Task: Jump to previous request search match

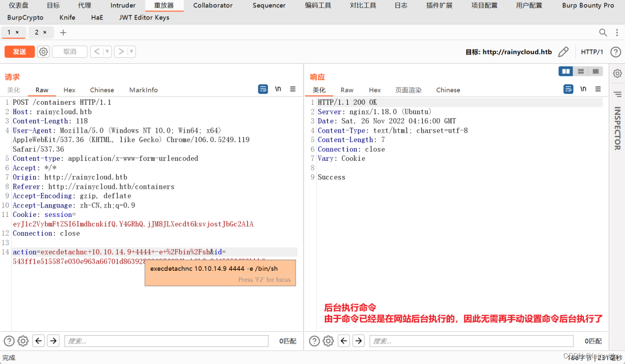Action: click(39, 341)
